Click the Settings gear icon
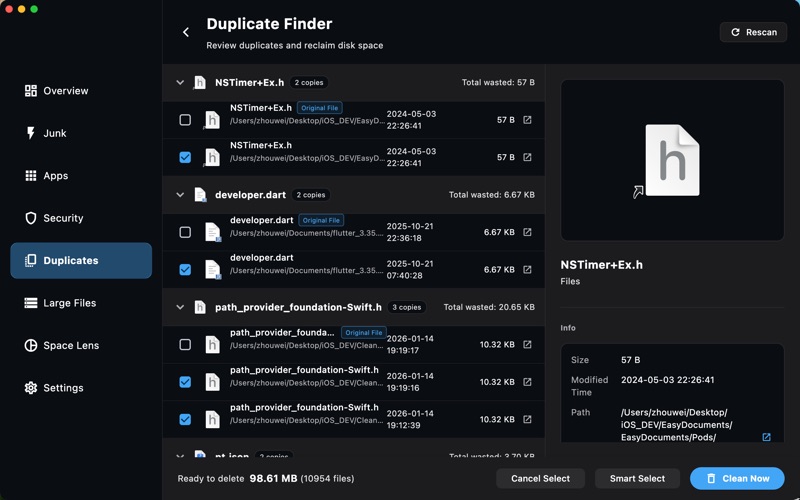Image resolution: width=800 pixels, height=500 pixels. pyautogui.click(x=31, y=388)
